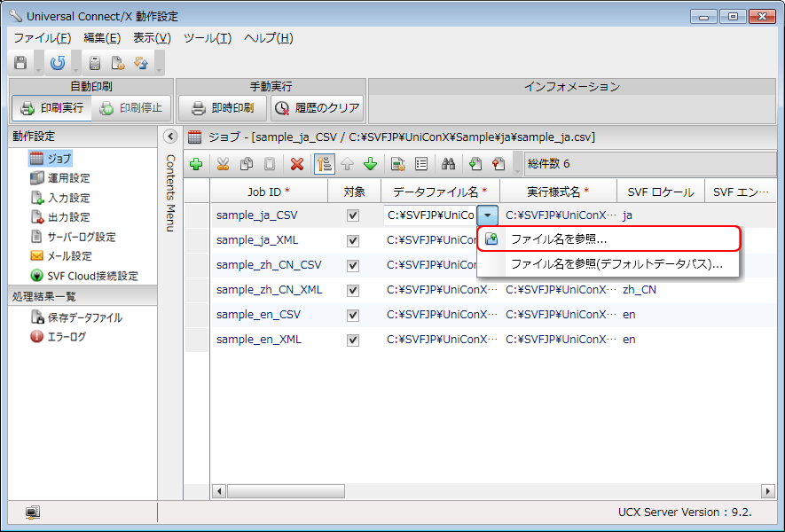Open the 表示(V) menu
This screenshot has width=785, height=532.
point(152,38)
